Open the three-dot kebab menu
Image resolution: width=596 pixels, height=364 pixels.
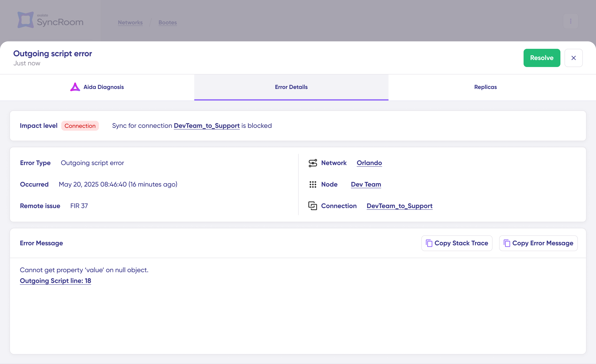point(570,21)
